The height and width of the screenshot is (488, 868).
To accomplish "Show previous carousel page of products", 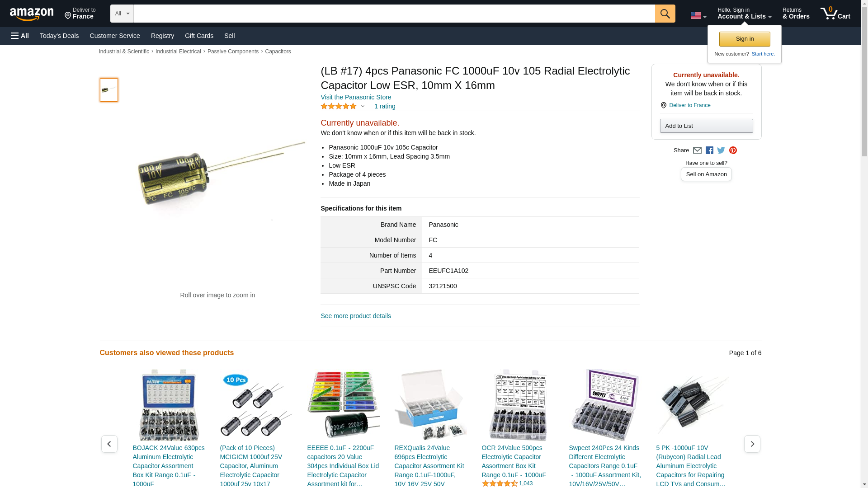I will (x=109, y=444).
